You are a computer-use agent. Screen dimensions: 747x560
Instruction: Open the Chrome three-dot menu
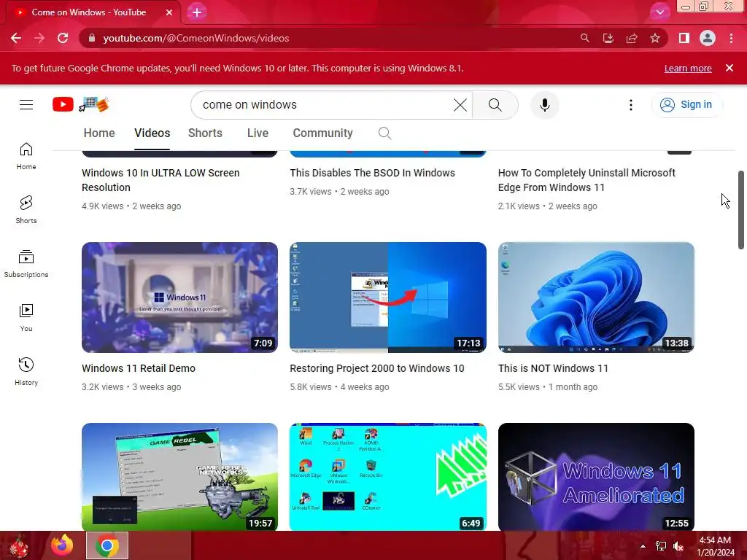[x=731, y=38]
